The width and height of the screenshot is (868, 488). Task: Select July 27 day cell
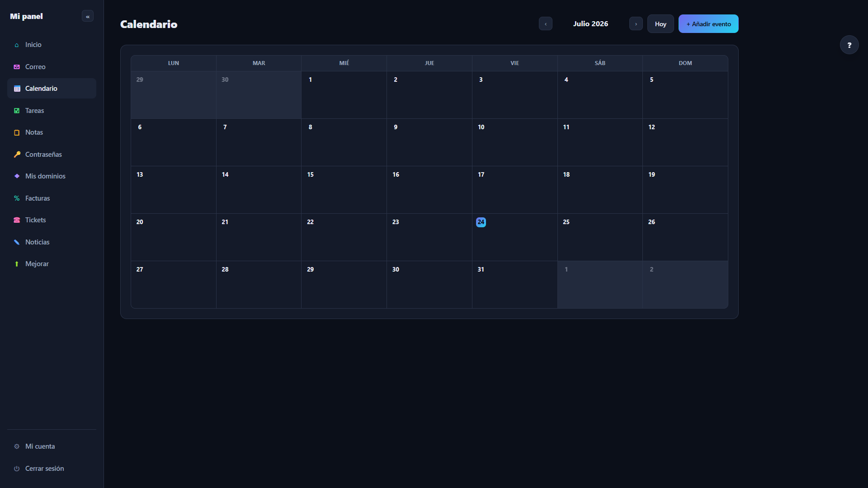pos(173,285)
